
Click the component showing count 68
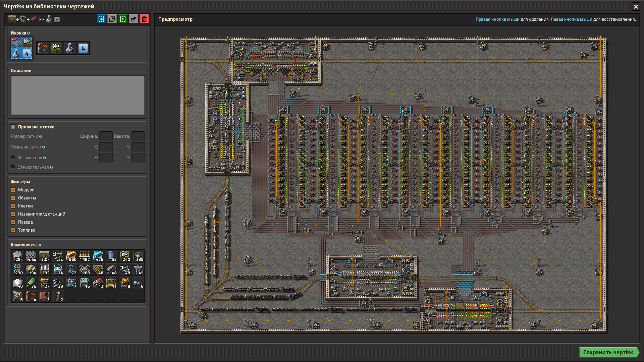point(85,269)
